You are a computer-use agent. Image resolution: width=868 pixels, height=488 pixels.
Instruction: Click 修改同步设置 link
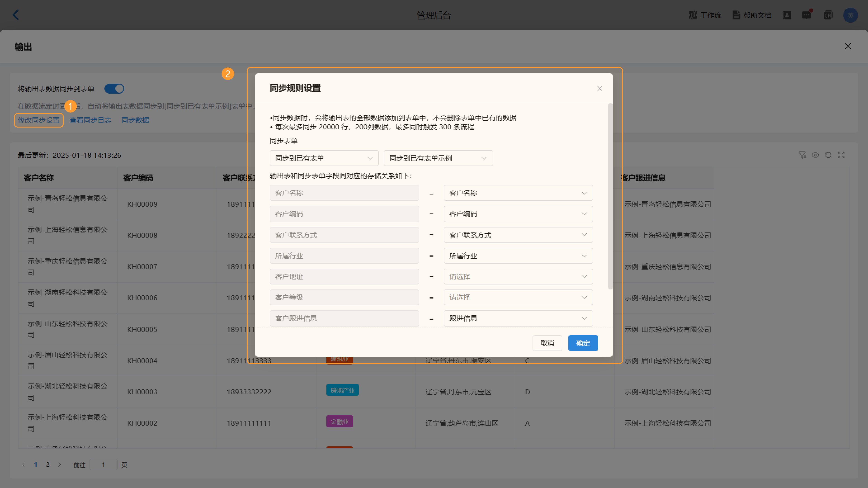coord(38,120)
